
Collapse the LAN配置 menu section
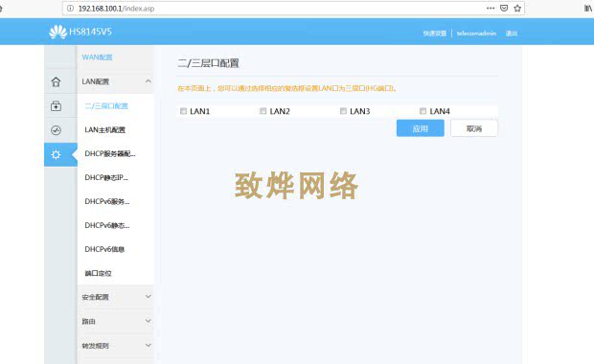(x=116, y=81)
